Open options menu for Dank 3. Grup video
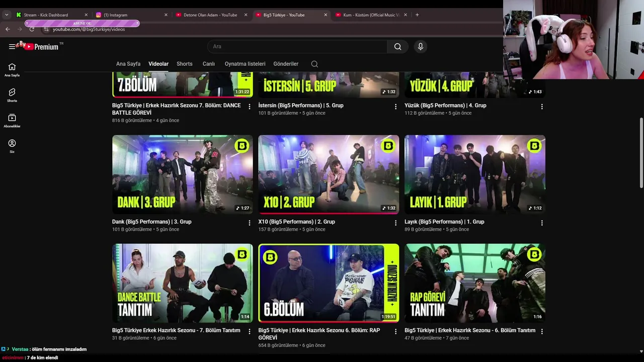Viewport: 644px width, 362px height. pos(250,223)
